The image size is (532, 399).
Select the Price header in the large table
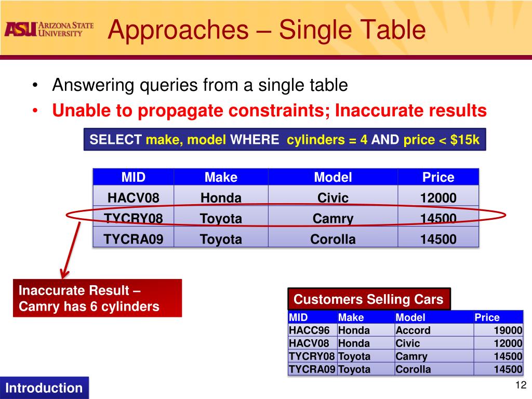438,177
